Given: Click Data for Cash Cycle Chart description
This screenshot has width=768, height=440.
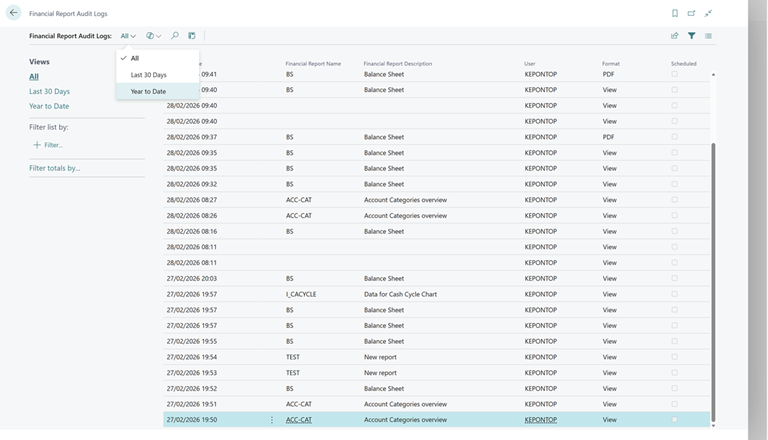Looking at the screenshot, I should tap(400, 294).
